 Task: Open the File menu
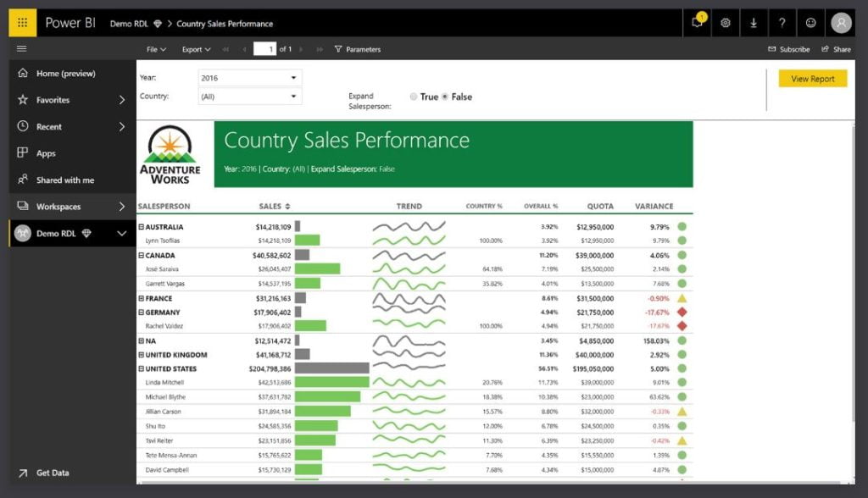pyautogui.click(x=156, y=49)
